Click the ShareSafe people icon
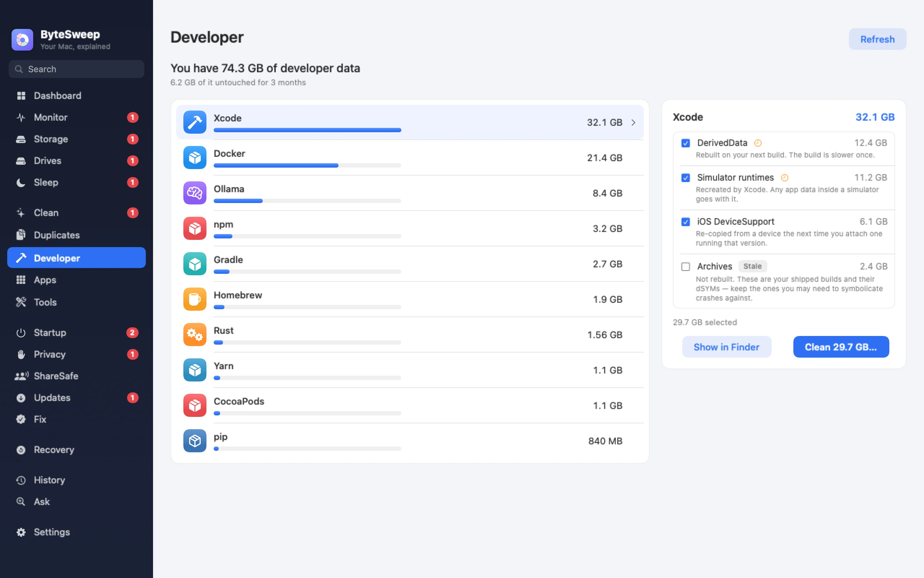 22,376
